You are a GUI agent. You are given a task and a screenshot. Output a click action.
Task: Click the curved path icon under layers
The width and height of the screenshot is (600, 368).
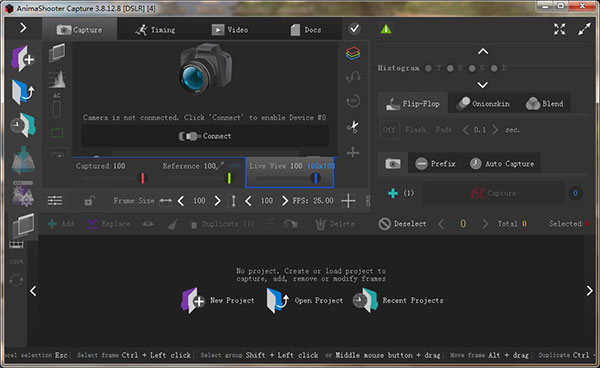[353, 77]
